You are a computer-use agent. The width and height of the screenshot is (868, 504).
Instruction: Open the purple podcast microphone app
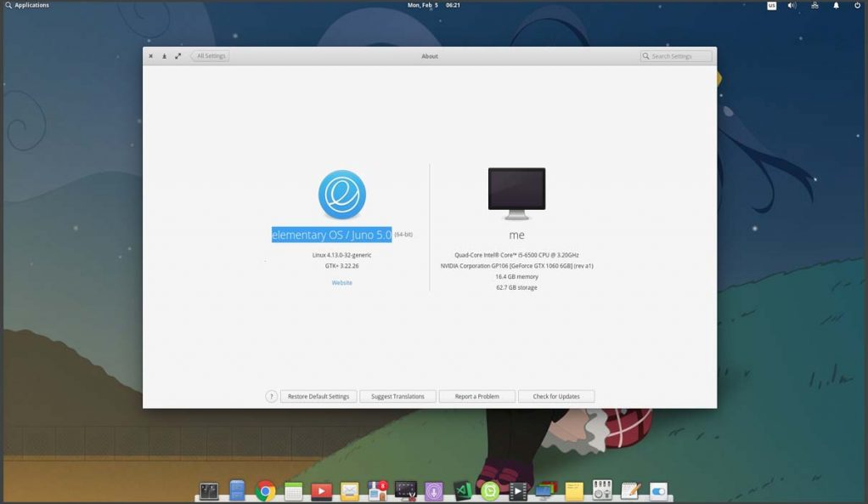pos(434,490)
